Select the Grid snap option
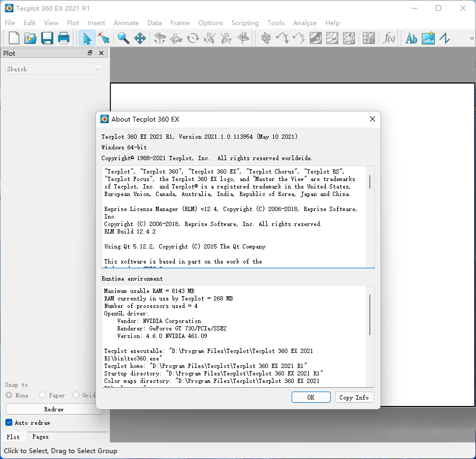 pyautogui.click(x=84, y=395)
